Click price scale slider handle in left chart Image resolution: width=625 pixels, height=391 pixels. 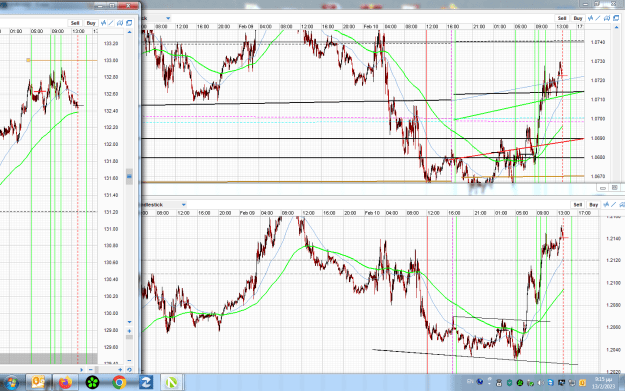pos(129,176)
